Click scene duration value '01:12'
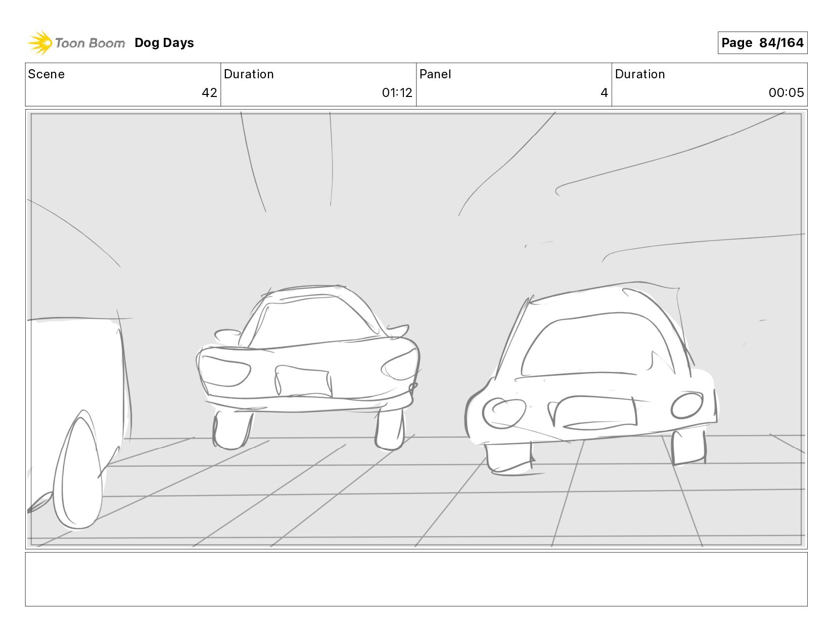This screenshot has width=834, height=644. 397,92
